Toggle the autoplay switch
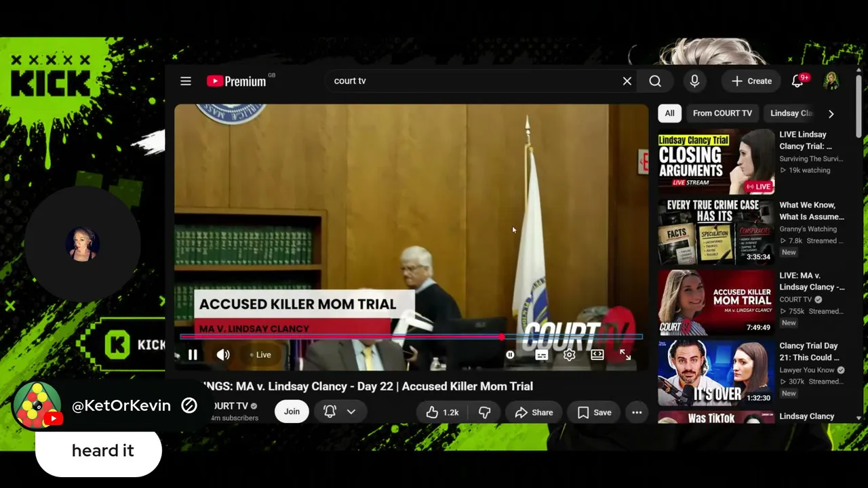Image resolution: width=868 pixels, height=488 pixels. 510,354
